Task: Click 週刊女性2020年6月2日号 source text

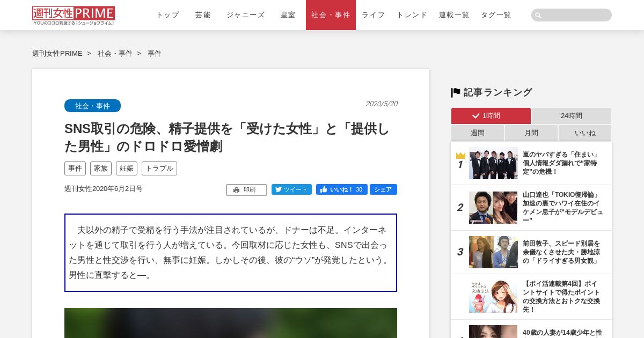Action: click(104, 189)
